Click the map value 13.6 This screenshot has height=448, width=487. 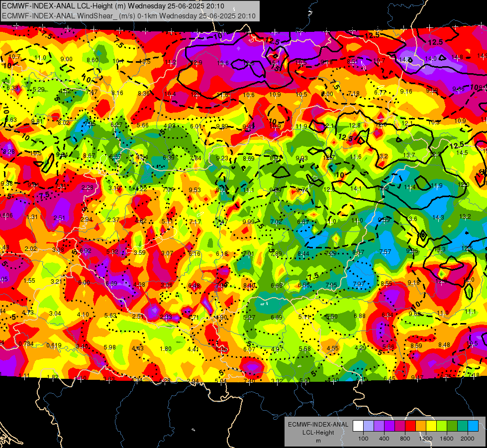click(x=223, y=63)
